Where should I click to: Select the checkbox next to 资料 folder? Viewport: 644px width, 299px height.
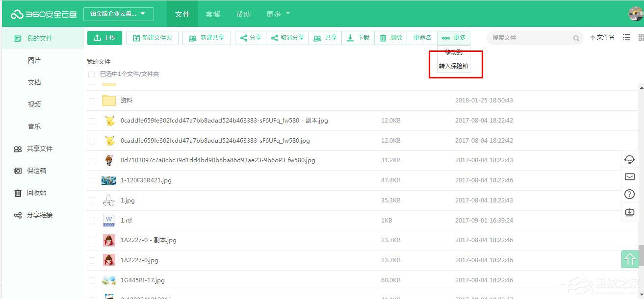(x=92, y=100)
